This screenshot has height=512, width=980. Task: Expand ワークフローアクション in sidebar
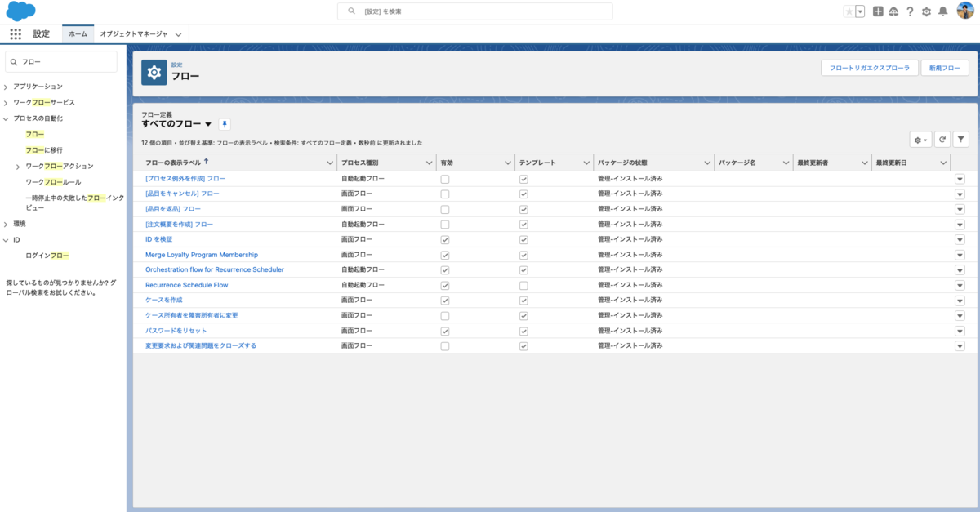(x=18, y=167)
